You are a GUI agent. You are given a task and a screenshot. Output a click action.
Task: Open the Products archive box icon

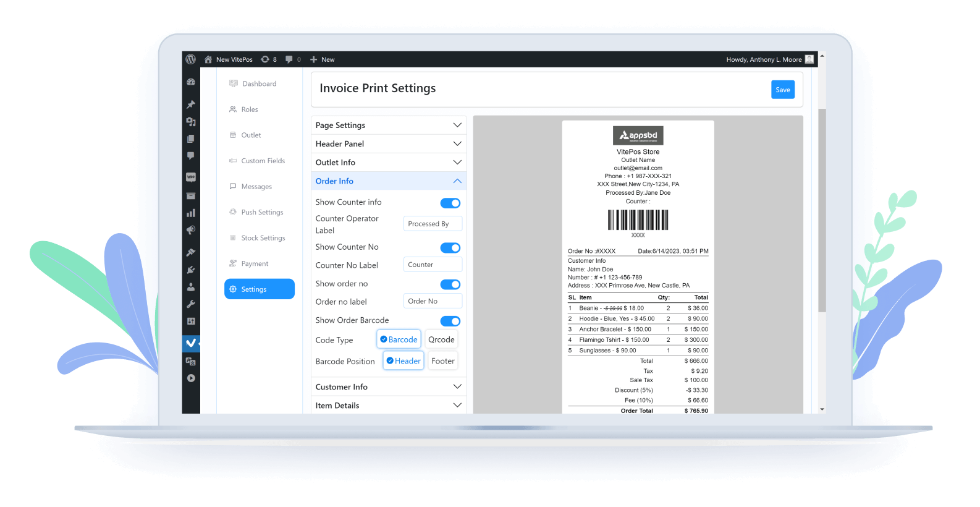(x=191, y=195)
